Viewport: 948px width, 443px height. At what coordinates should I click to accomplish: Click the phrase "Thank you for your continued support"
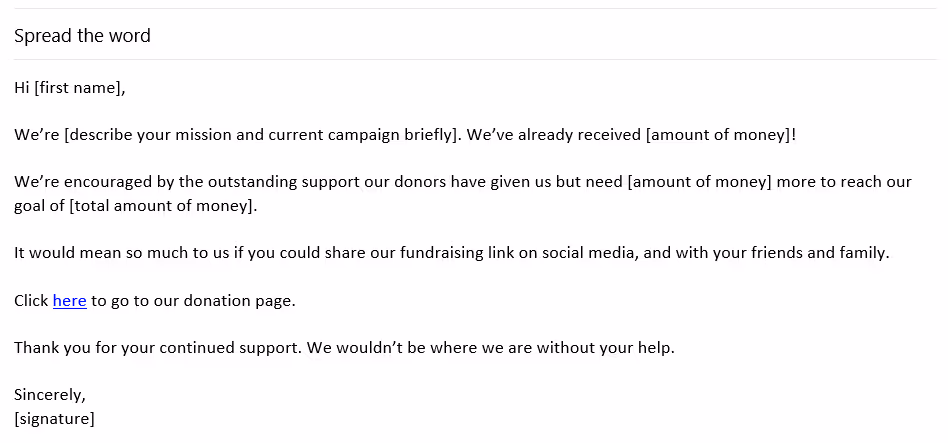155,348
